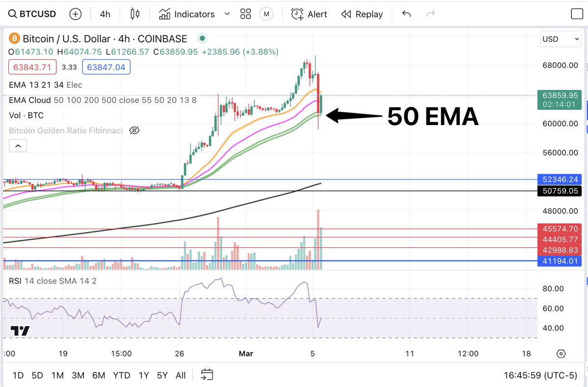Undo the last chart action

[x=406, y=14]
